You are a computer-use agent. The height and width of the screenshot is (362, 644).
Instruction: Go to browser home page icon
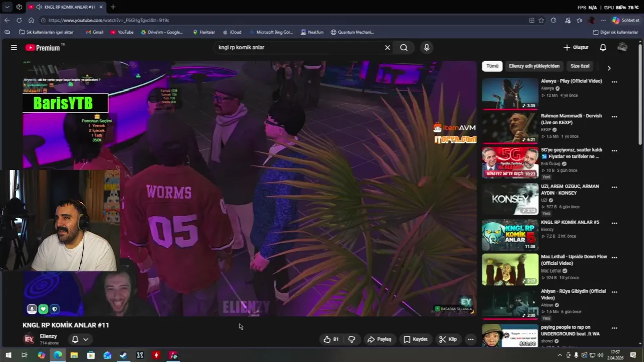point(31,20)
